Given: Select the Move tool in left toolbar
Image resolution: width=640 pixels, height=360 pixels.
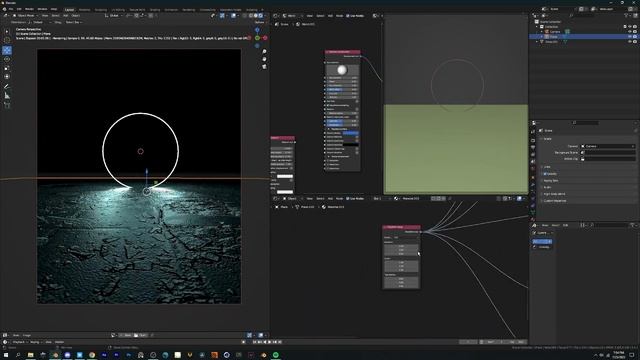Looking at the screenshot, I should pos(7,50).
